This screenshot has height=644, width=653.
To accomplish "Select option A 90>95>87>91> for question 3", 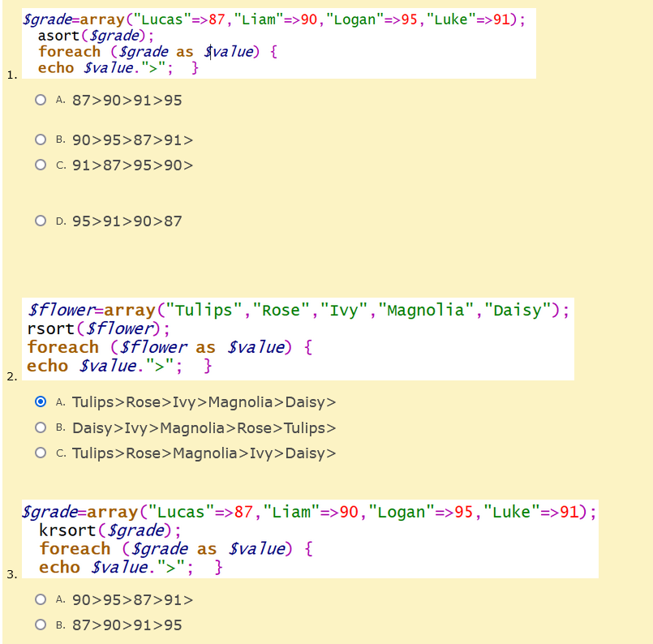I will pos(41,599).
